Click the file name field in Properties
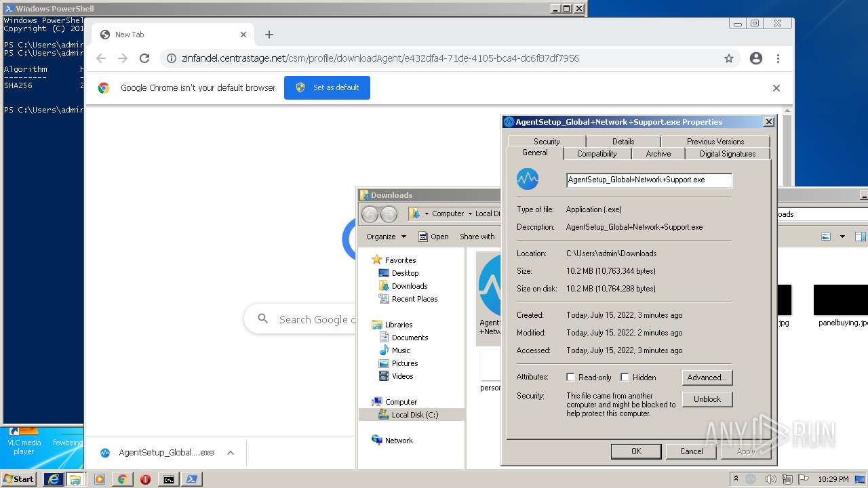 pyautogui.click(x=649, y=180)
